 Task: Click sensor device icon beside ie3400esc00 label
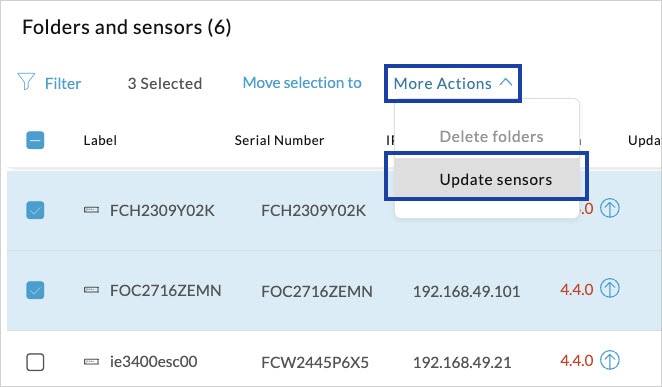[91, 362]
